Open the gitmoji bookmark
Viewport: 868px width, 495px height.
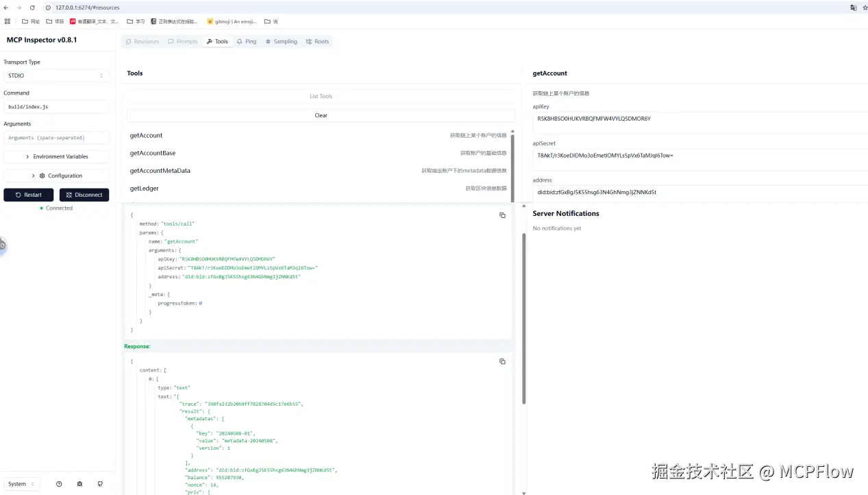(232, 21)
